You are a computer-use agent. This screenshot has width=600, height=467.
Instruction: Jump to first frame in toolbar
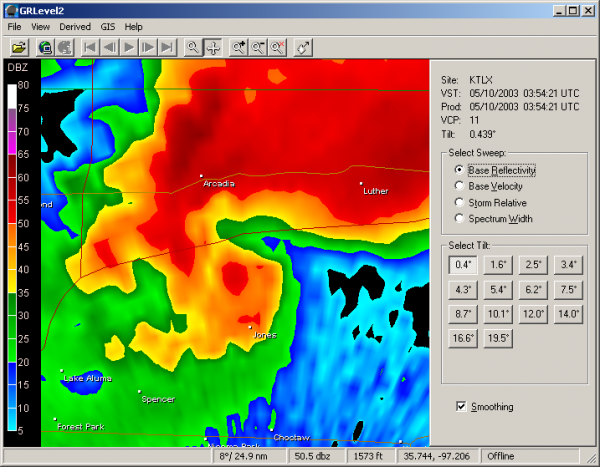point(90,48)
